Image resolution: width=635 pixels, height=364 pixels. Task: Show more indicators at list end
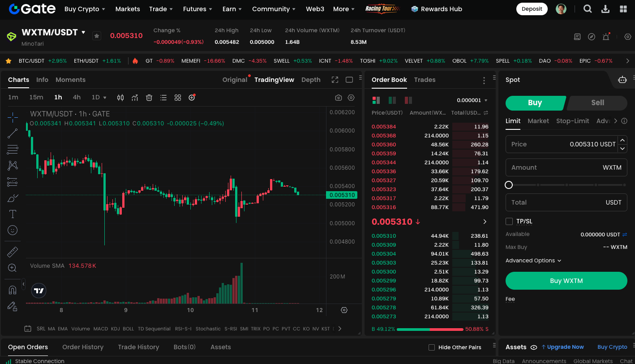coord(339,329)
